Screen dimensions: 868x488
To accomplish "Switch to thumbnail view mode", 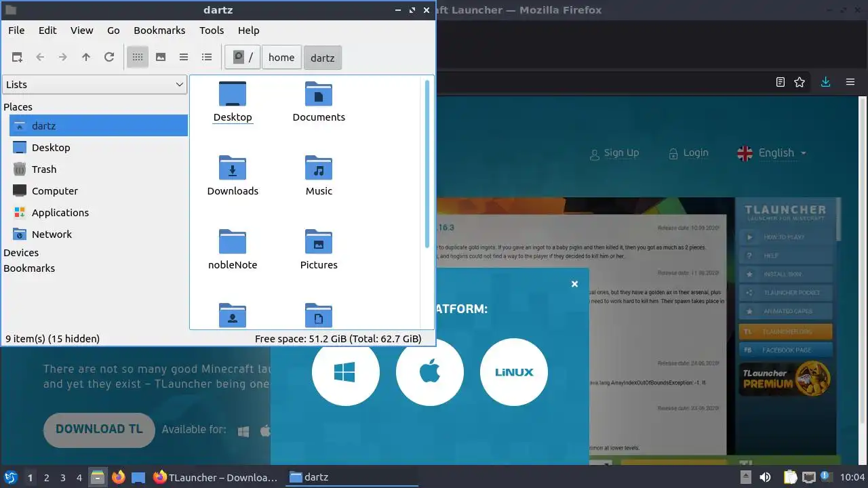I will pyautogui.click(x=161, y=58).
